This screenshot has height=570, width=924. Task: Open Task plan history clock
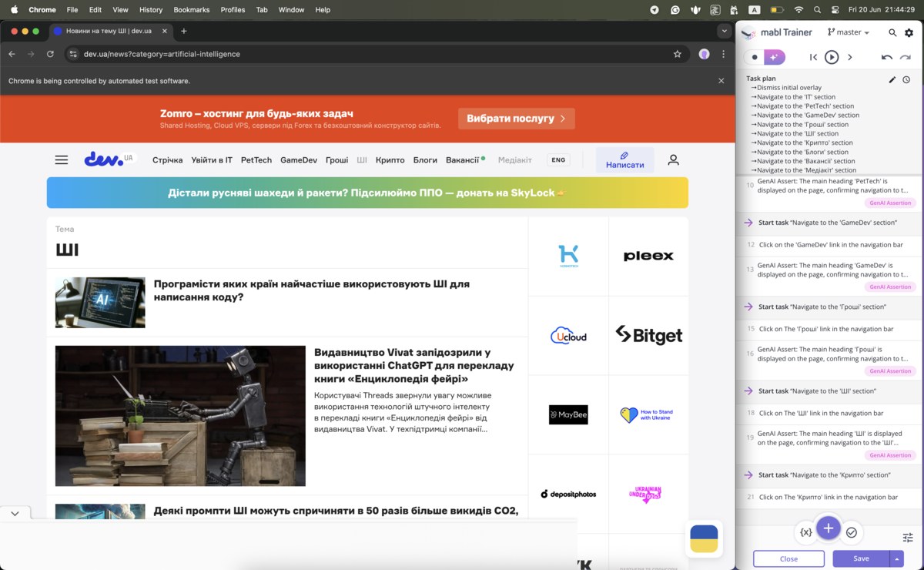906,79
